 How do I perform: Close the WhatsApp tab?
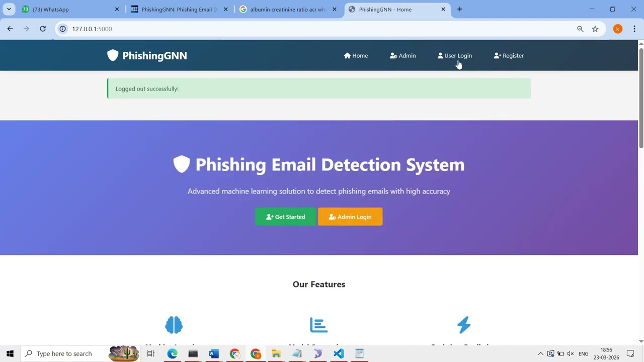(117, 9)
